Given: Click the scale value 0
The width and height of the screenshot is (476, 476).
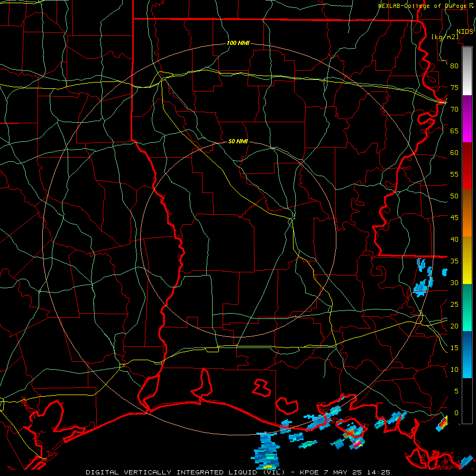Looking at the screenshot, I should point(456,413).
